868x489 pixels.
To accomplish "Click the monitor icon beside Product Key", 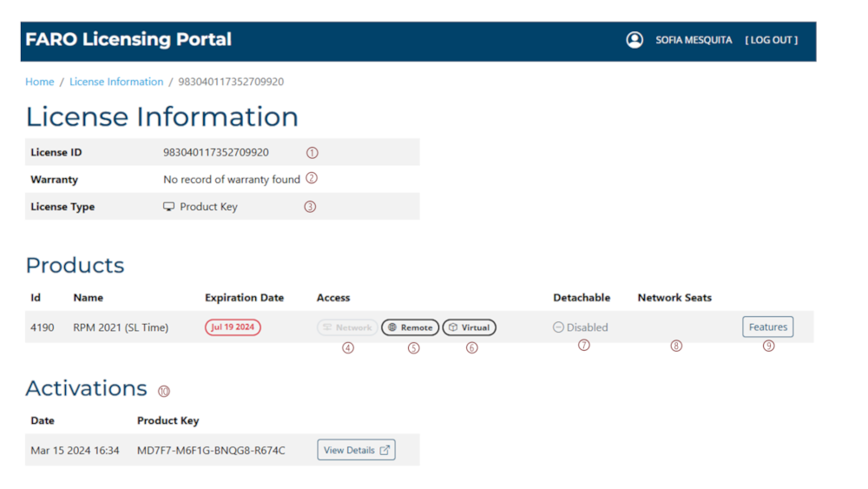I will coord(168,207).
